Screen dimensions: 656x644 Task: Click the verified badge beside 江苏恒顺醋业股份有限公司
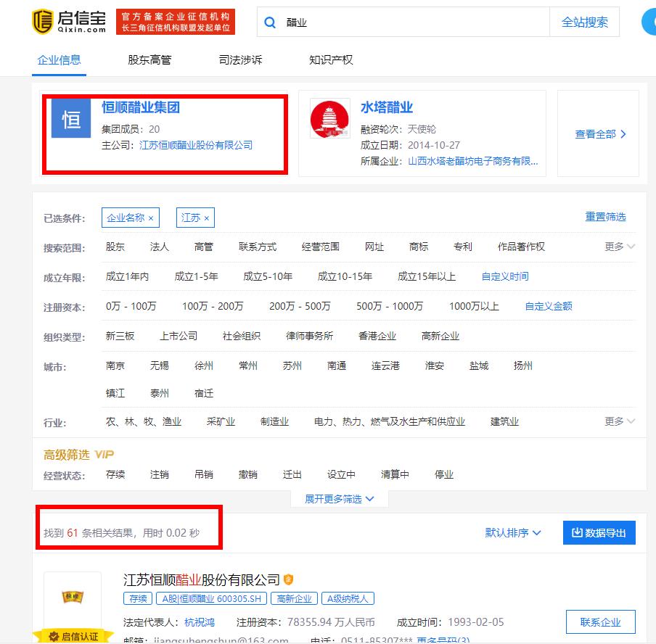pos(288,579)
